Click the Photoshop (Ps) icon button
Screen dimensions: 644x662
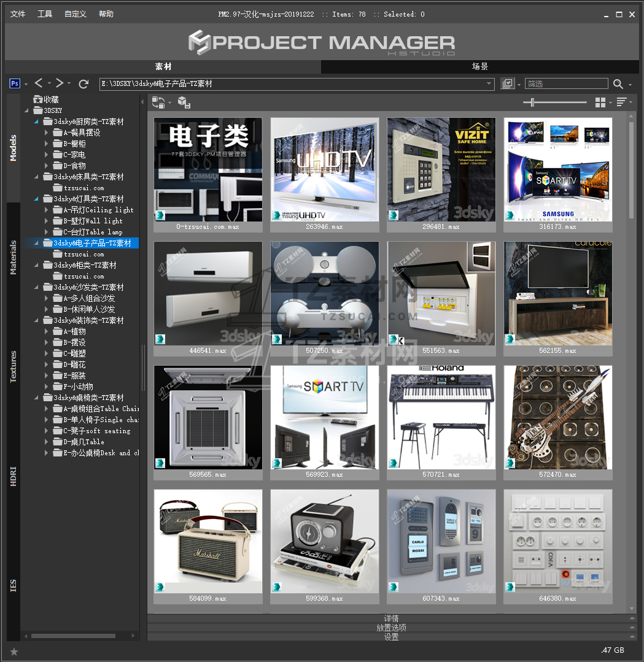[x=15, y=83]
